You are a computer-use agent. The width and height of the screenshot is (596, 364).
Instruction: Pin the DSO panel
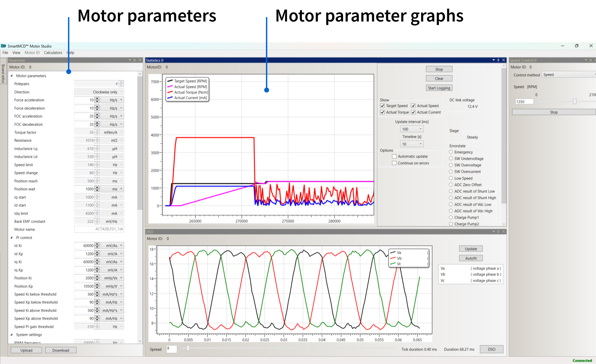[498, 231]
